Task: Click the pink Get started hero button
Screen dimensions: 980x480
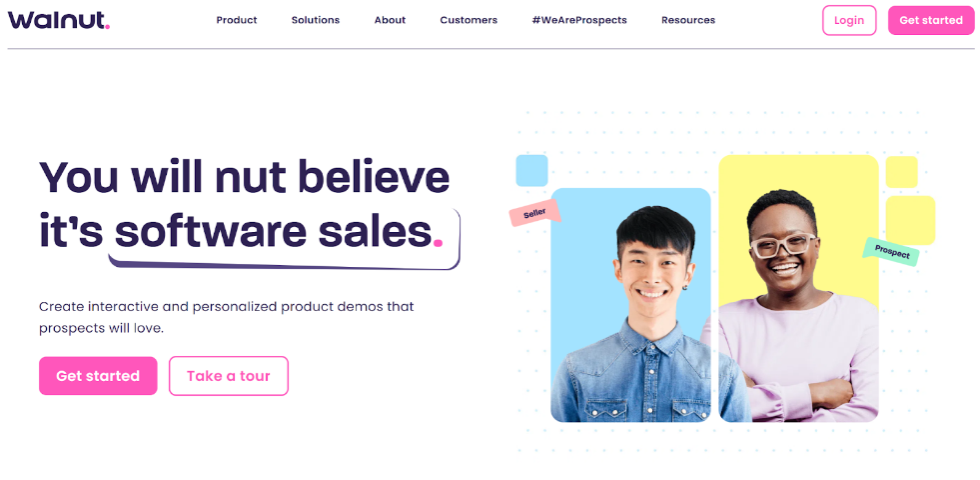Action: coord(98,376)
